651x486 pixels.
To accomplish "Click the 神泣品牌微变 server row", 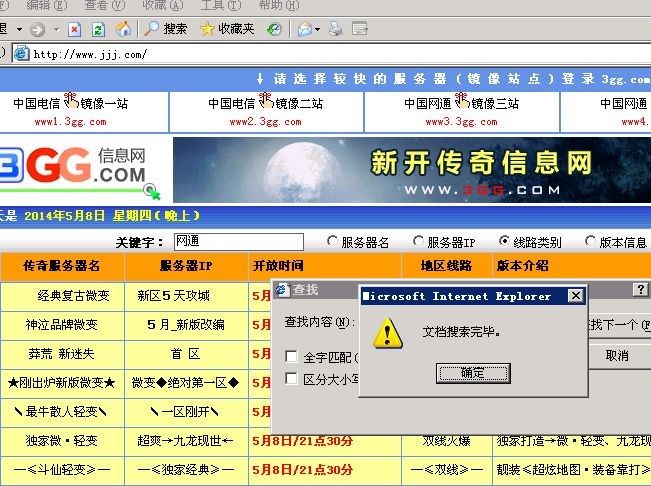I will [x=62, y=325].
